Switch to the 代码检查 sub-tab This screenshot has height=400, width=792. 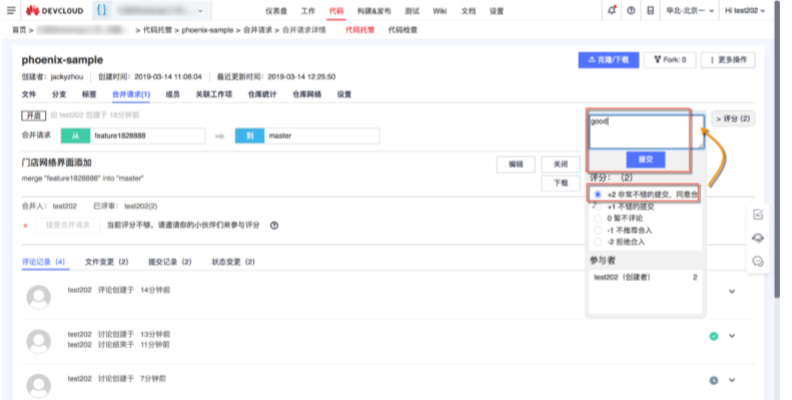(403, 30)
